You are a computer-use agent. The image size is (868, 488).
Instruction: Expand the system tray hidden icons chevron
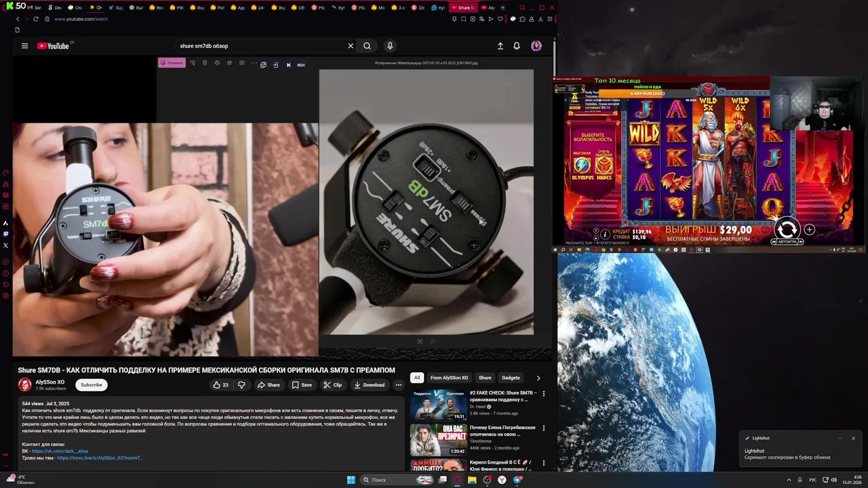[x=789, y=480]
